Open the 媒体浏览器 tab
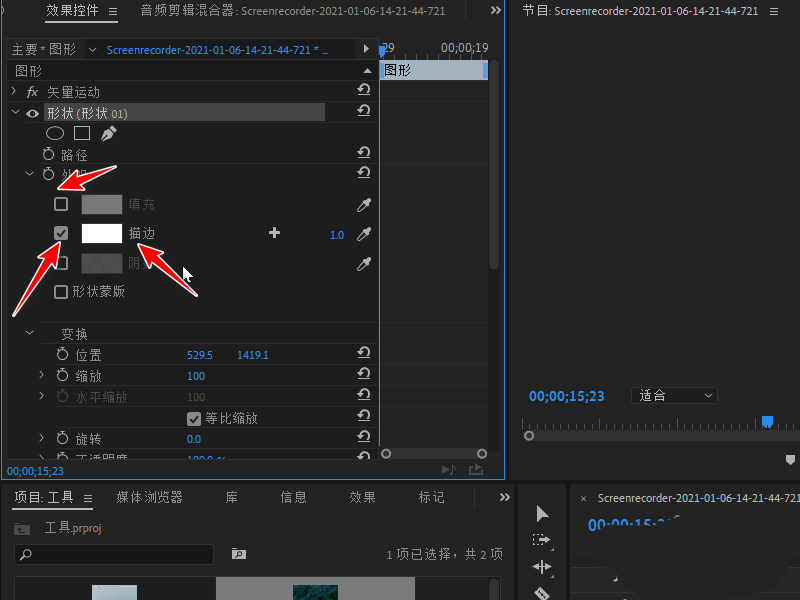This screenshot has height=600, width=800. (x=150, y=497)
